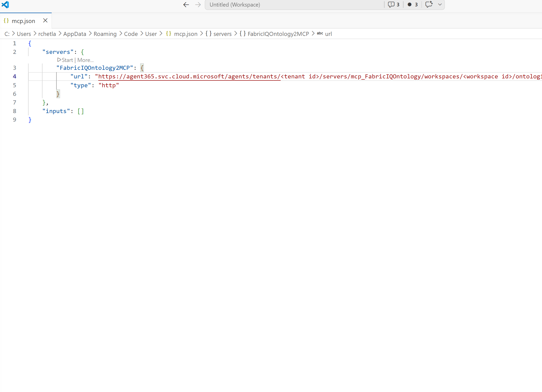Go back with the left arrow
This screenshot has height=392, width=542.
(186, 5)
